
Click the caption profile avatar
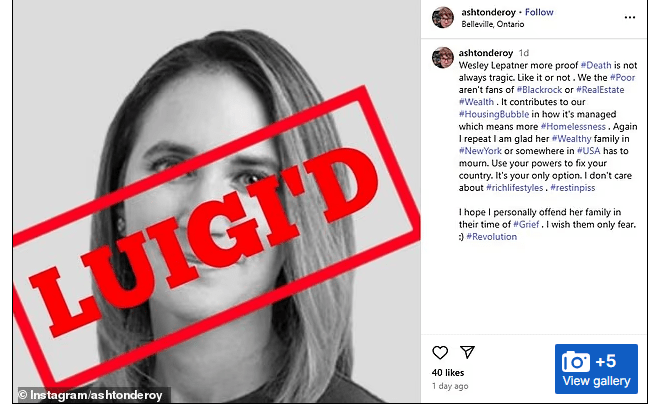point(443,57)
